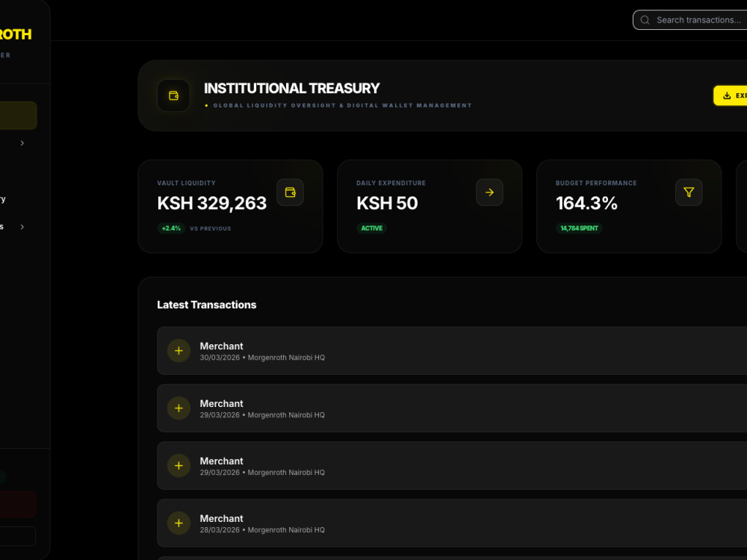
Task: Open the Merchant transaction dated 30/03/2026
Action: click(x=452, y=351)
